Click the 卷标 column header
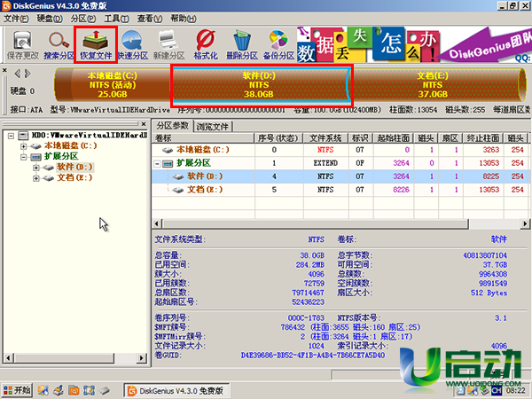The width and height of the screenshot is (532, 399). click(203, 138)
